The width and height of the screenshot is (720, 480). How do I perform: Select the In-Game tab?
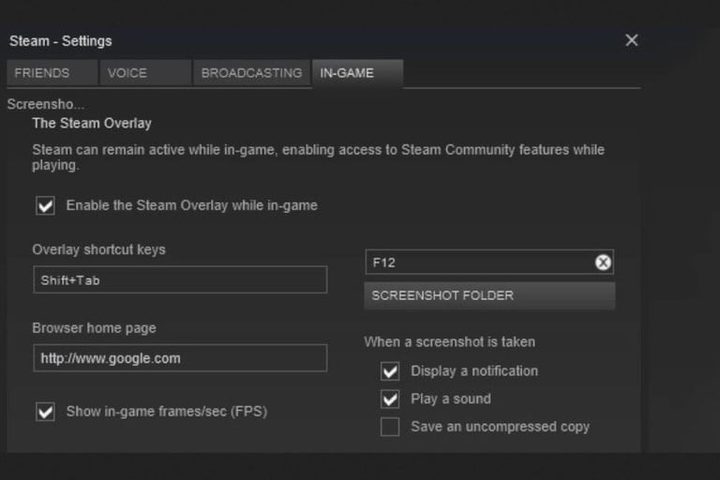[358, 73]
